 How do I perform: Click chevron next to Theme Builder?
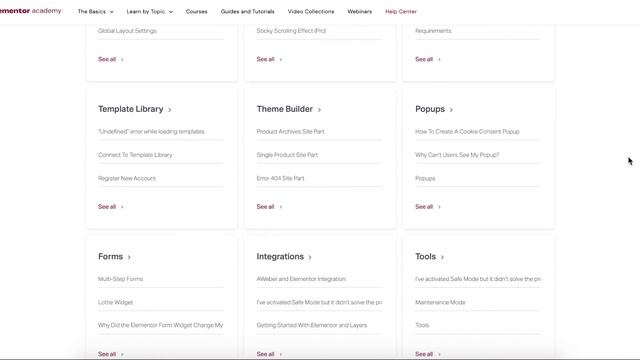pyautogui.click(x=320, y=110)
